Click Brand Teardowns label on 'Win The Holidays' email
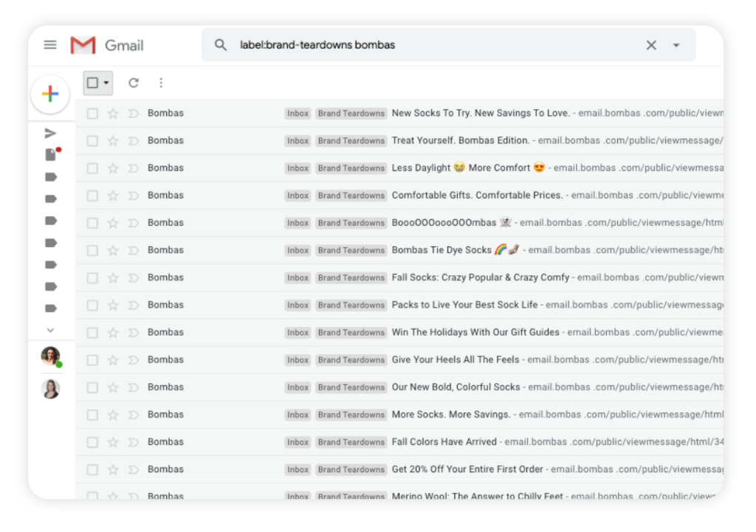This screenshot has height=532, width=756. (x=351, y=333)
